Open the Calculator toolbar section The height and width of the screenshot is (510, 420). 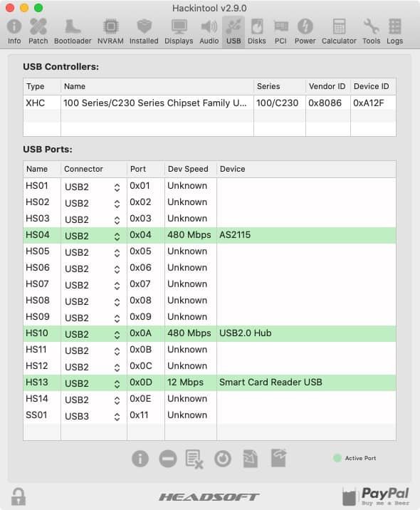point(339,31)
